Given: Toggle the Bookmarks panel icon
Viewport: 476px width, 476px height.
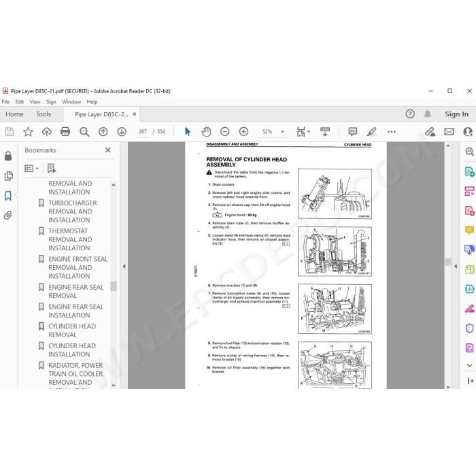Looking at the screenshot, I should [x=8, y=196].
